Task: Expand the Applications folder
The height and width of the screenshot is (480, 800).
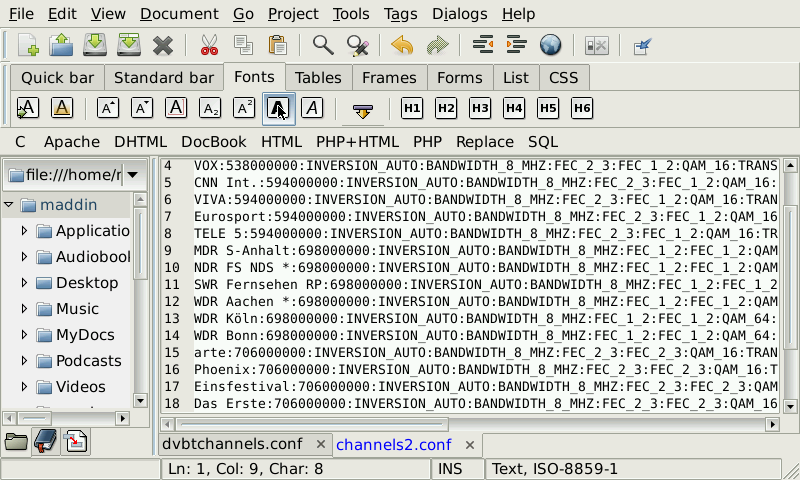Action: coord(23,231)
